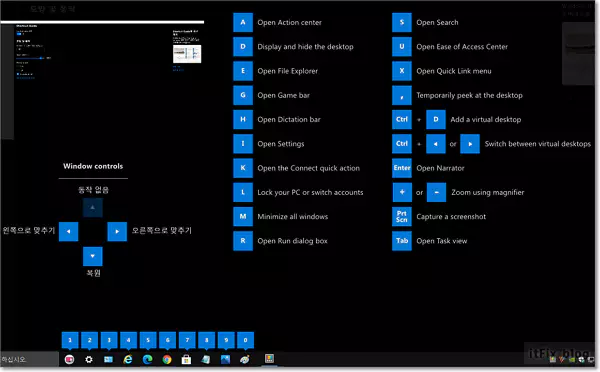
Task: Click the M key tile for Minimize all windows
Action: (x=243, y=216)
